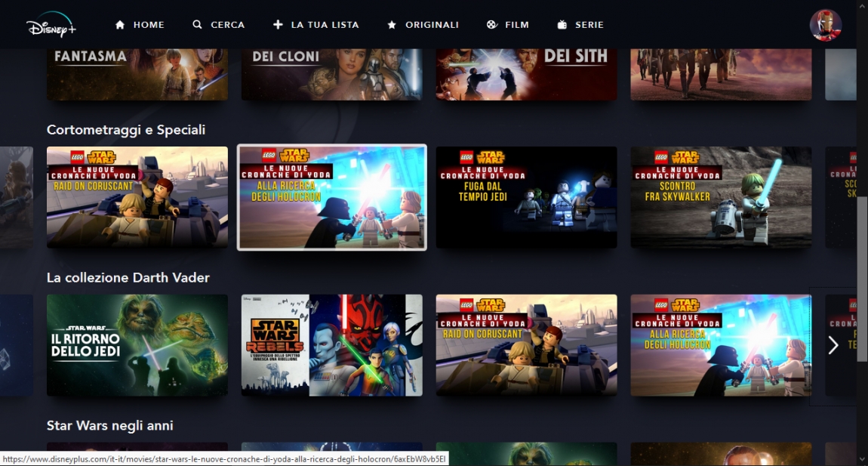Click the star icon for Originali
868x466 pixels.
point(392,25)
